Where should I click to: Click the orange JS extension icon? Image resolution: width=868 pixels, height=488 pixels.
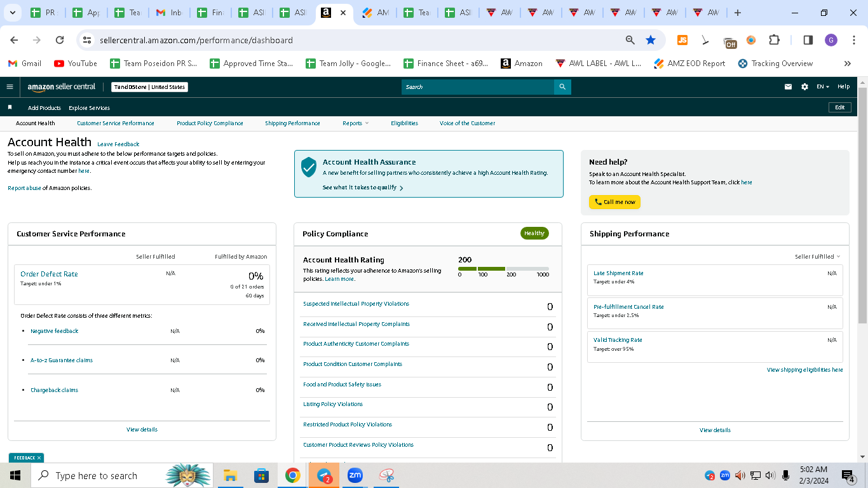[x=682, y=40]
